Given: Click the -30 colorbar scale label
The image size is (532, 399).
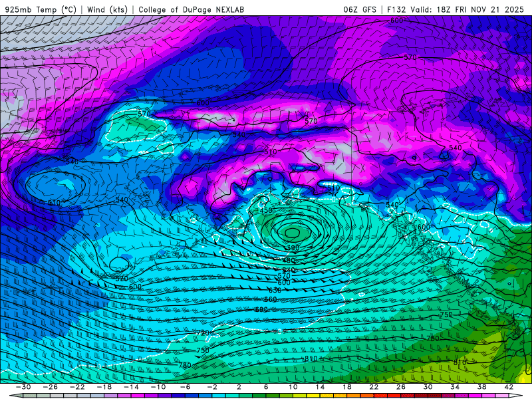Looking at the screenshot, I should [23, 387].
